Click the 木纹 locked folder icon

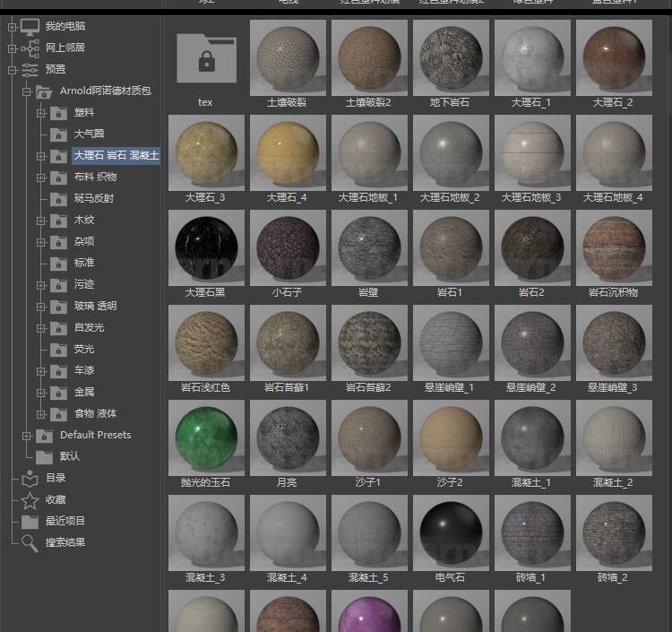point(58,221)
